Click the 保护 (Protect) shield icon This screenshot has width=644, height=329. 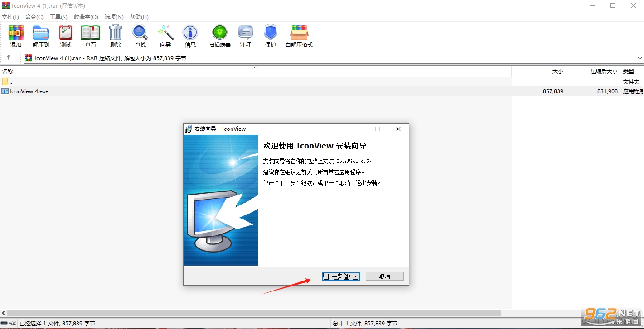point(271,36)
